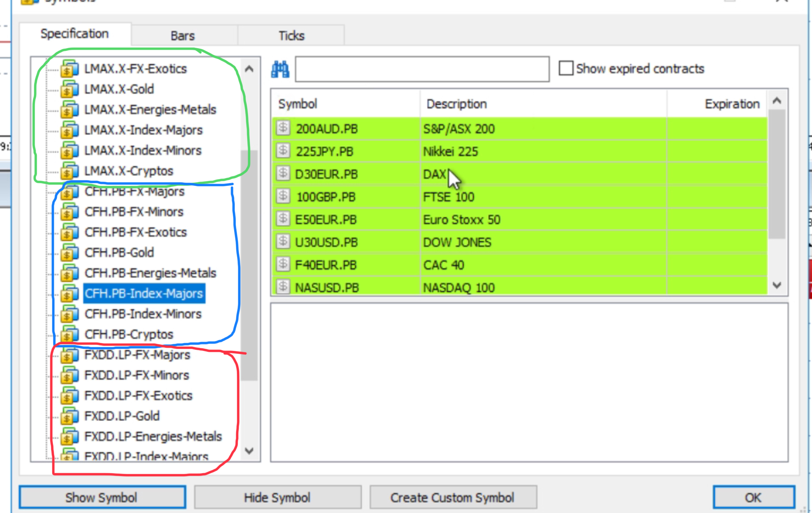Open the Specification tab
The image size is (812, 513).
click(x=75, y=34)
